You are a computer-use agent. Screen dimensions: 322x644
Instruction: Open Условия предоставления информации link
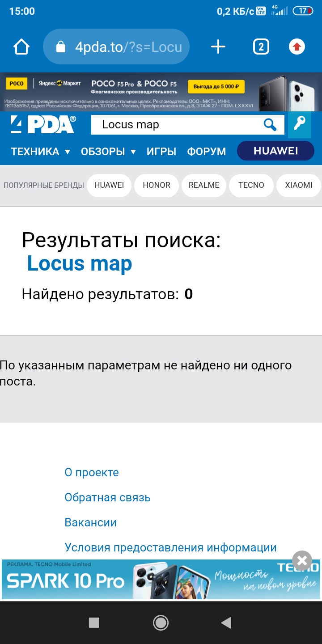tap(170, 547)
